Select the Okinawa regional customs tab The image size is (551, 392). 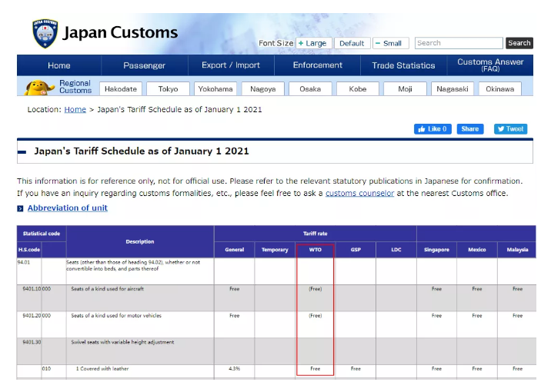tap(499, 88)
